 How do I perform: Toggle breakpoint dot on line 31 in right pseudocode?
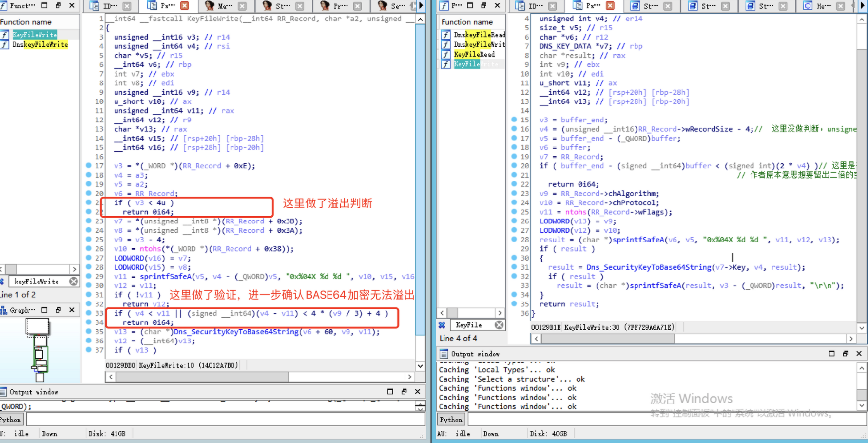(514, 267)
